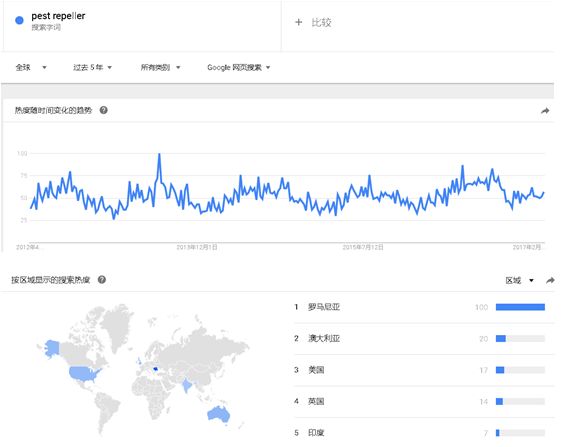The width and height of the screenshot is (574, 447).
Task: Click the share arrow for region section
Action: click(550, 280)
